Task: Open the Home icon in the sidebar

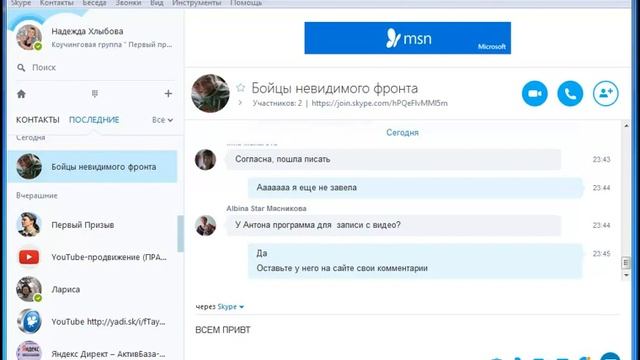Action: click(21, 94)
